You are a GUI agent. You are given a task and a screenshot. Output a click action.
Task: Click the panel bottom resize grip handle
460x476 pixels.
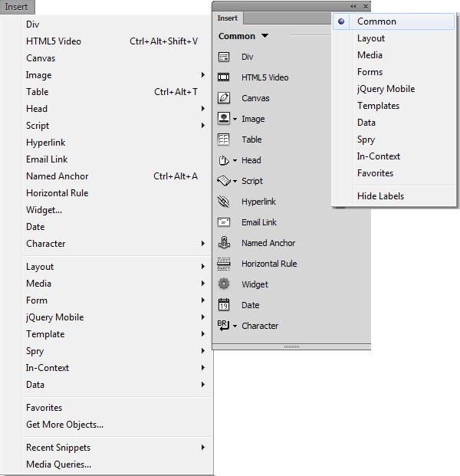(x=291, y=346)
